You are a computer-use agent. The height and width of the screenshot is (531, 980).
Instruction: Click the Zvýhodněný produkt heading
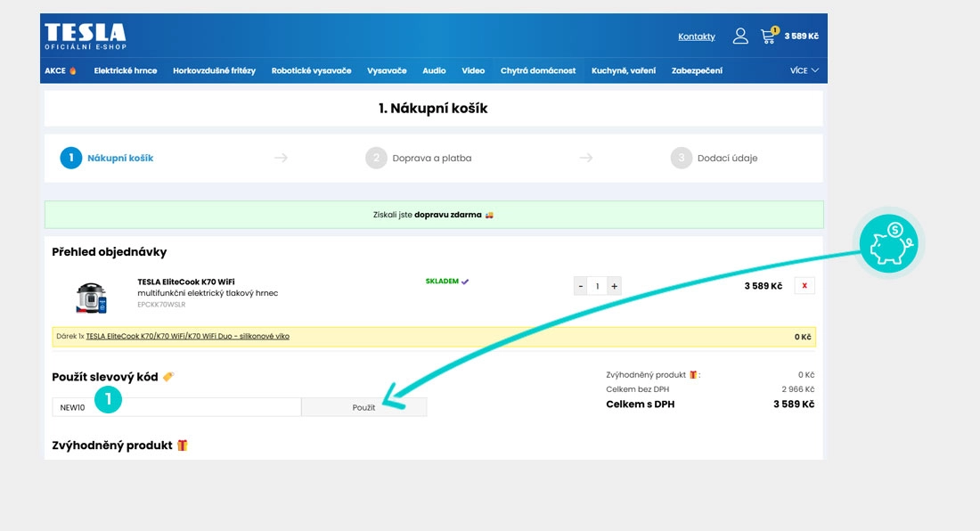[119, 445]
